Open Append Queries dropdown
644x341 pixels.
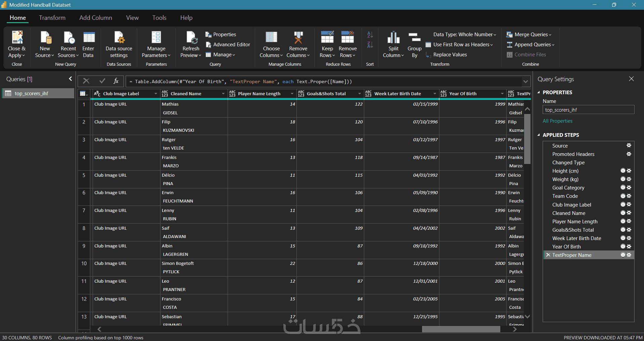click(x=531, y=45)
